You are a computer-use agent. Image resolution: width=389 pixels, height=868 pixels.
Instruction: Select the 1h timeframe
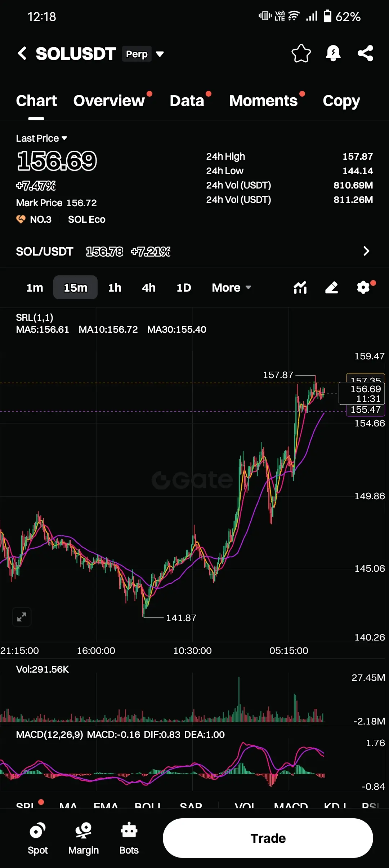point(115,288)
